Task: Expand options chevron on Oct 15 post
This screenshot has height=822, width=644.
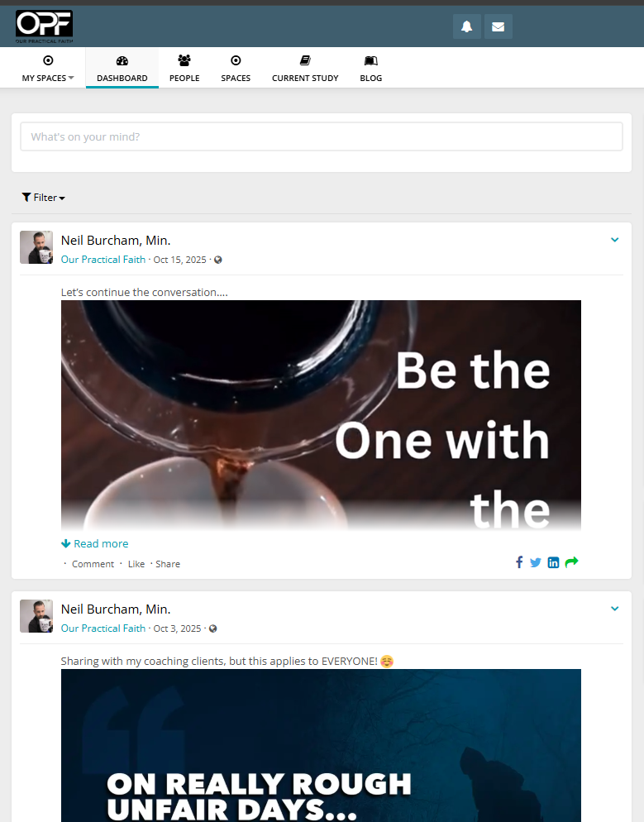Action: click(x=614, y=240)
